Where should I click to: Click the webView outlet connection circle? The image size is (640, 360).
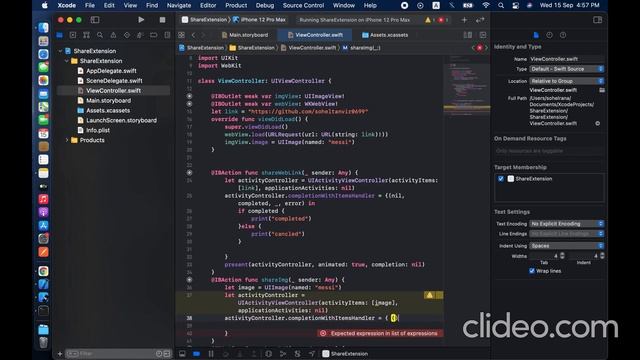(x=189, y=104)
